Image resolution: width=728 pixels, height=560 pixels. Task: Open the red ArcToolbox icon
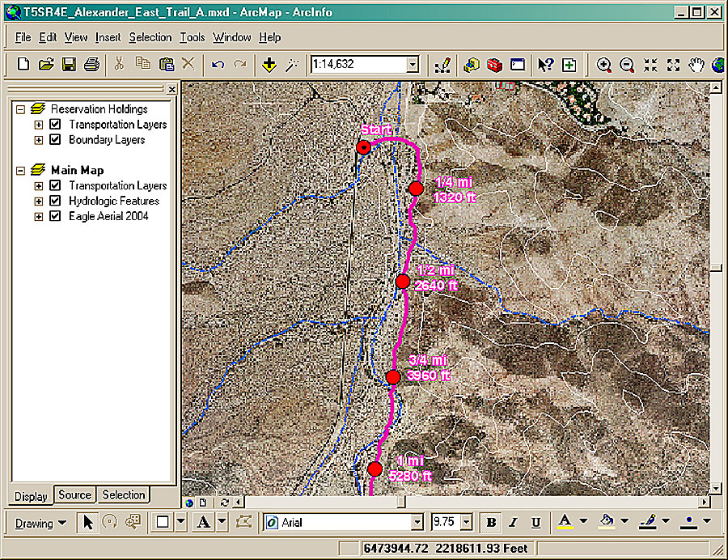click(494, 65)
